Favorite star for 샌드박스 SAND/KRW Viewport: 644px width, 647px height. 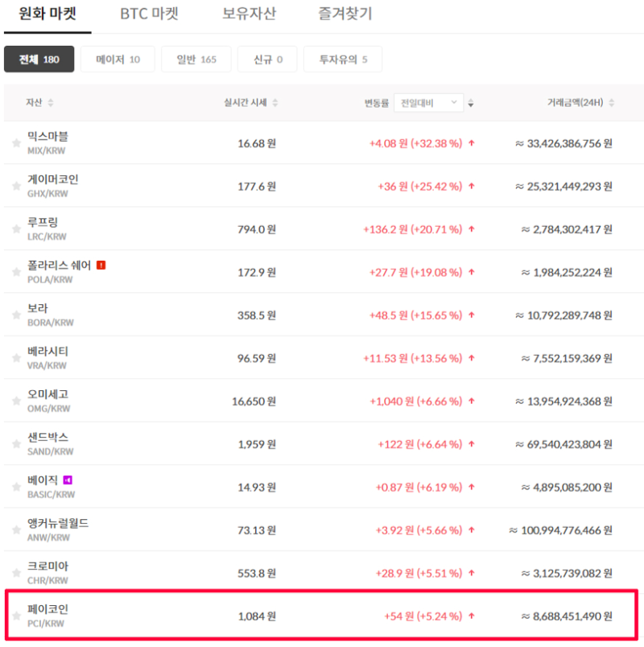(x=17, y=444)
